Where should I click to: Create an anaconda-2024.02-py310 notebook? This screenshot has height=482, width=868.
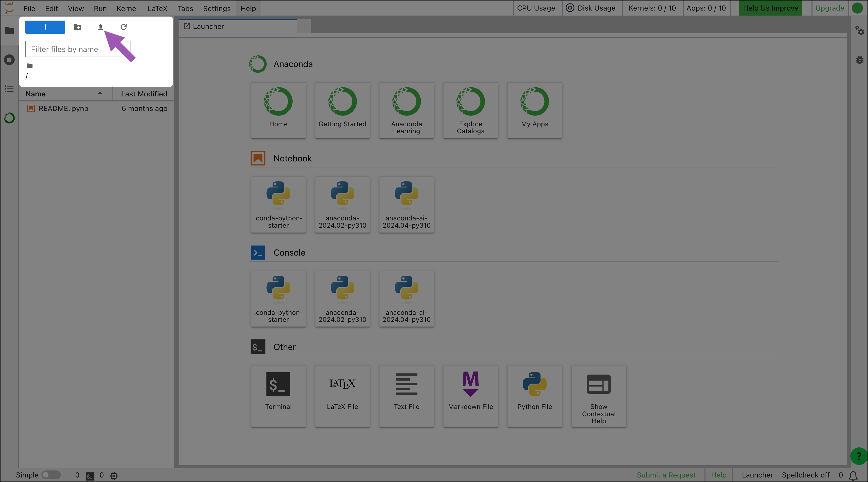coord(342,204)
